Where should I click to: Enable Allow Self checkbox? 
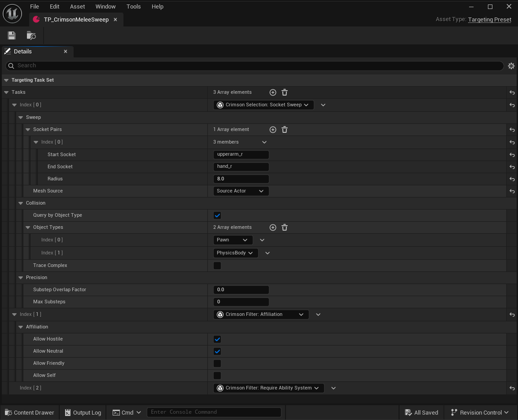[217, 376]
